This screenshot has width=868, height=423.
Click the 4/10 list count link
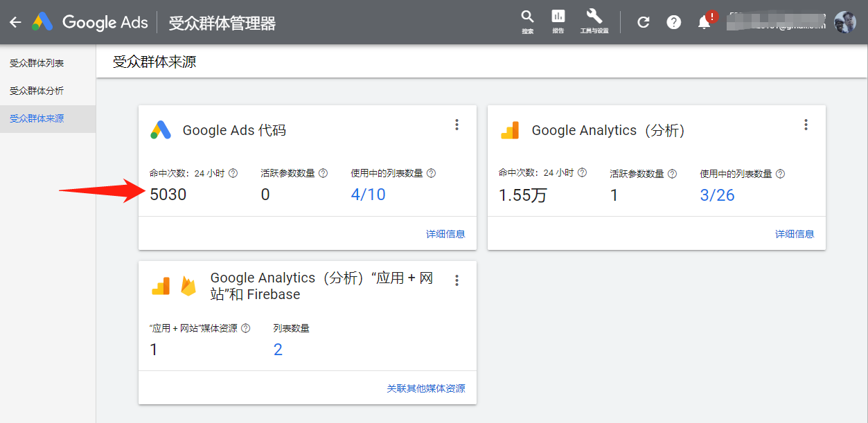[x=368, y=195]
